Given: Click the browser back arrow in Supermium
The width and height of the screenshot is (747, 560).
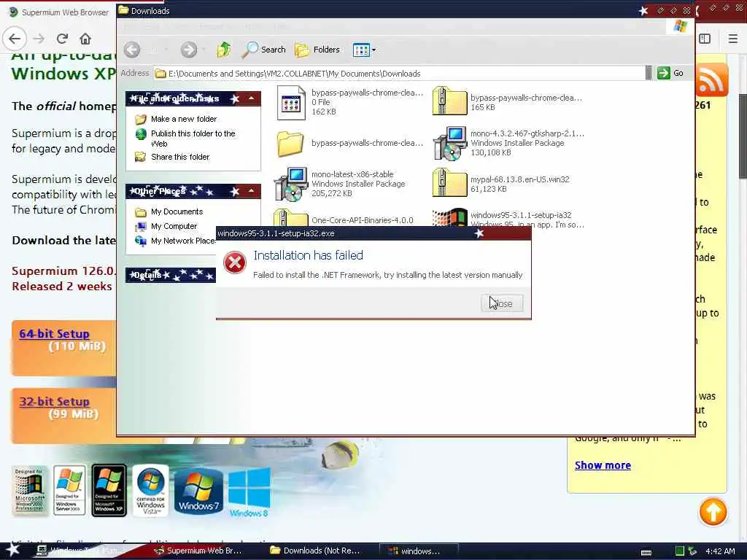Looking at the screenshot, I should pos(15,39).
